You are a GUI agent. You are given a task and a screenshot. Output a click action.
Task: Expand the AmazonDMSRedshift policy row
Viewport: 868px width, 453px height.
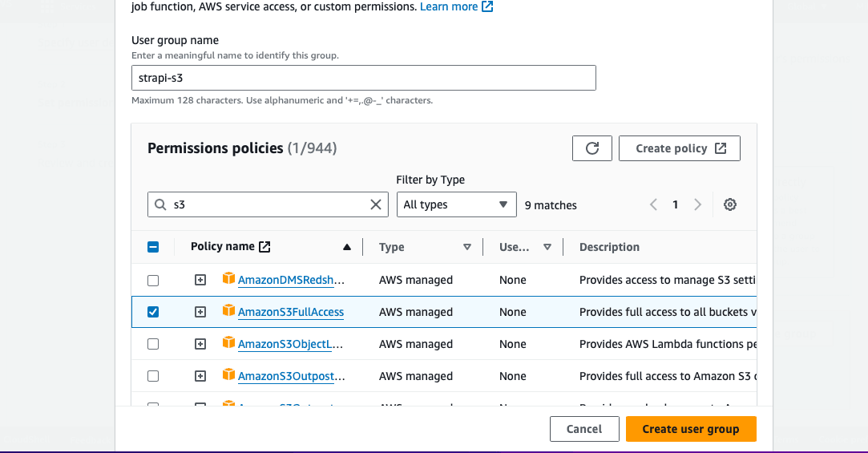(200, 280)
